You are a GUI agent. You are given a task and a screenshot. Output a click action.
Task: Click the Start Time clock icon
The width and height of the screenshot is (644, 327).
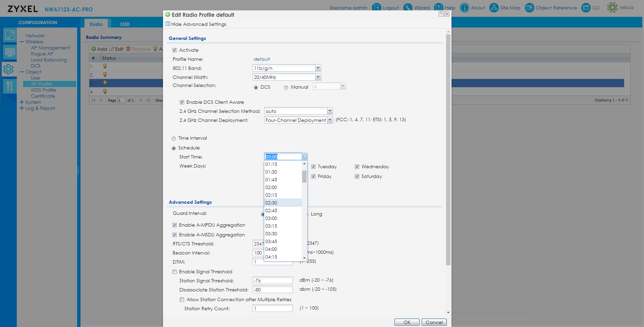[x=305, y=156]
